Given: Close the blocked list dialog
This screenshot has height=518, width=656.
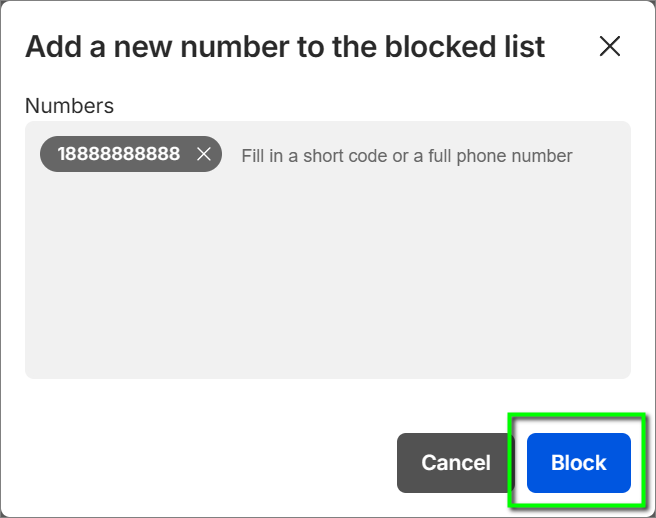Looking at the screenshot, I should (609, 46).
